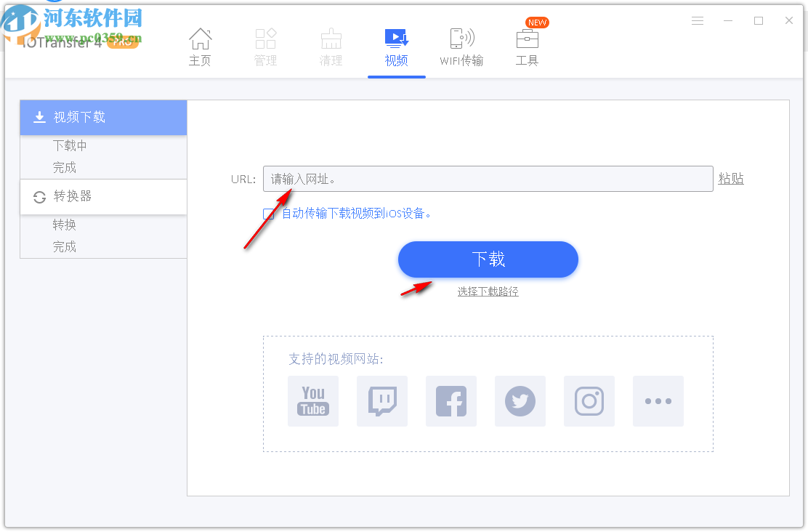Open the hamburger menu at top right

tap(698, 20)
